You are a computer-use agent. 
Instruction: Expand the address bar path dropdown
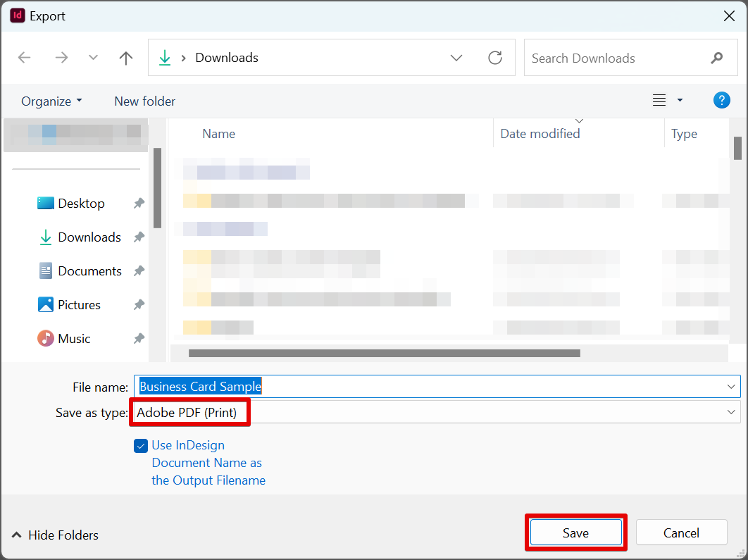pyautogui.click(x=456, y=58)
